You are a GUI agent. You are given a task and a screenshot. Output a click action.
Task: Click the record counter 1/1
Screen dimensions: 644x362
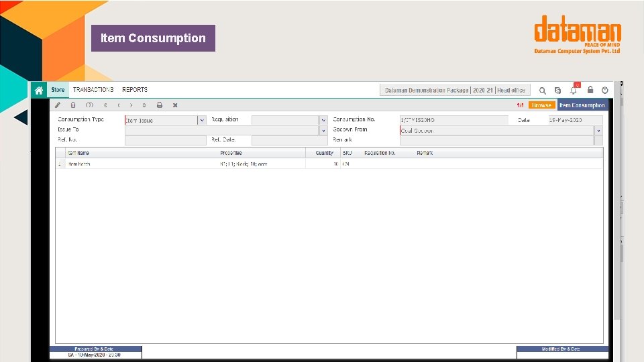point(520,105)
